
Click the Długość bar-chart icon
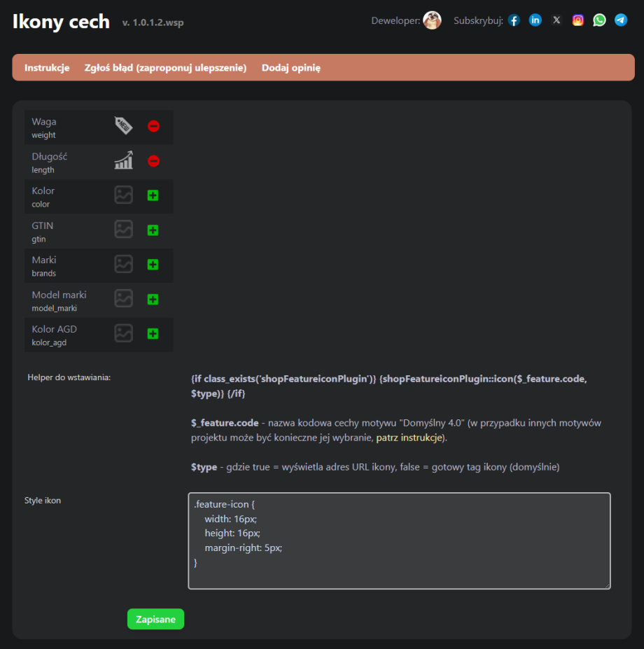click(x=123, y=161)
